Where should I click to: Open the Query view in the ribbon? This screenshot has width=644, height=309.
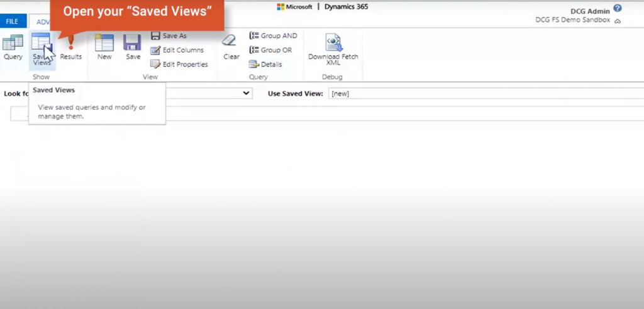13,48
